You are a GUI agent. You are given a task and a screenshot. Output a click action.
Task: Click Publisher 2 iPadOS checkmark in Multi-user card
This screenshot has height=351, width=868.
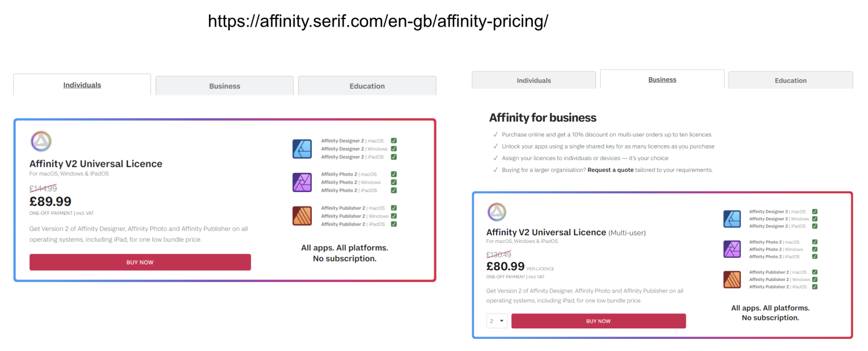[815, 287]
